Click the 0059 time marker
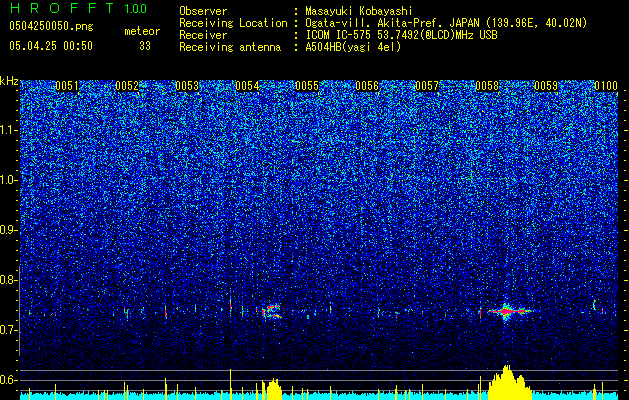 click(547, 86)
